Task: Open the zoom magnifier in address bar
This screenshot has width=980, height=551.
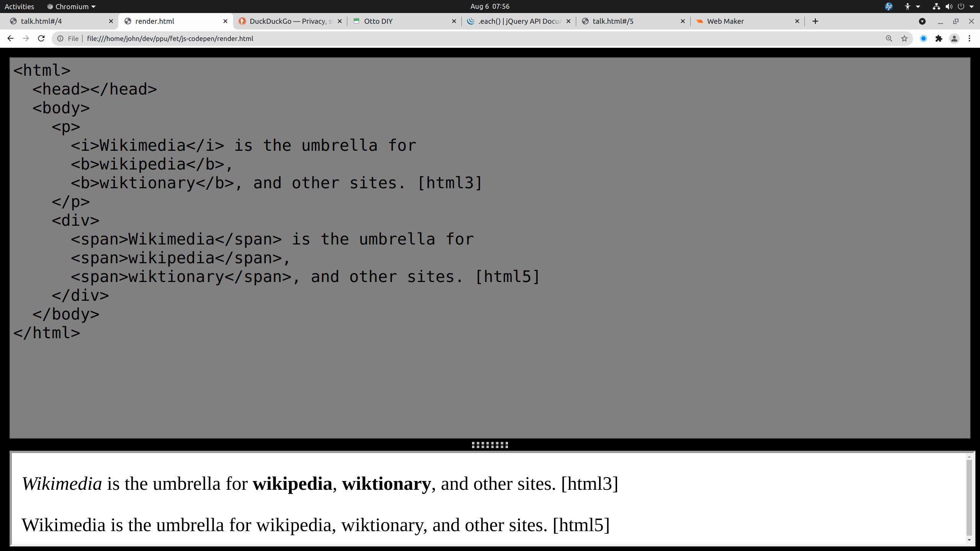Action: 889,38
